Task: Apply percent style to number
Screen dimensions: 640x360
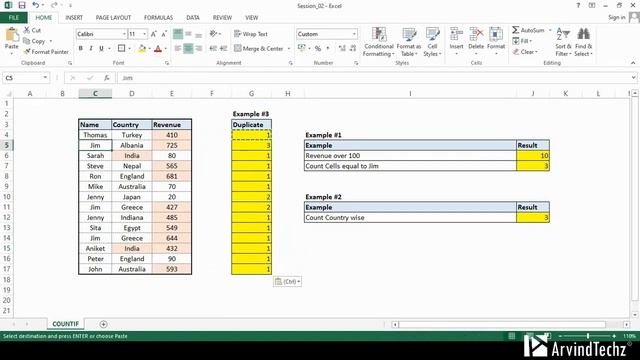Action: point(318,49)
